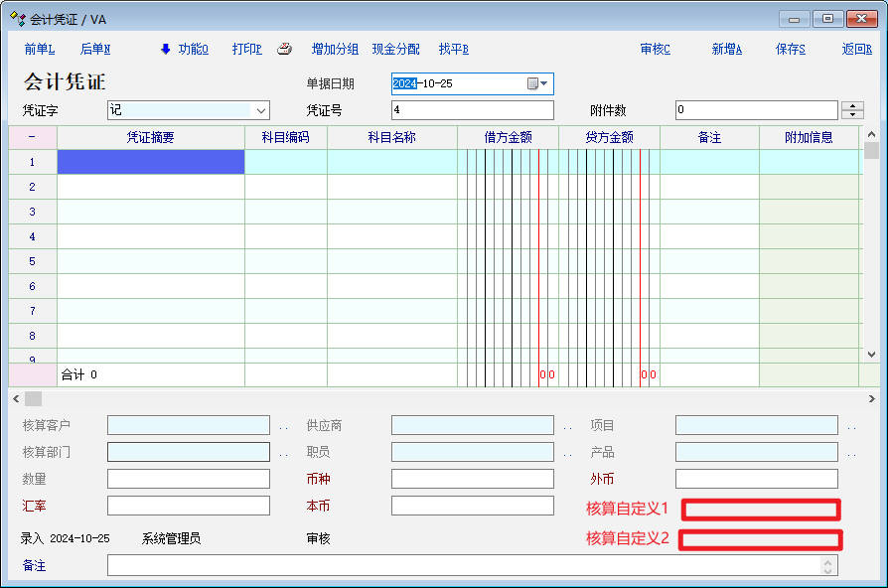This screenshot has width=888, height=588.
Task: Go to next voucher with 后单
Action: [x=94, y=50]
